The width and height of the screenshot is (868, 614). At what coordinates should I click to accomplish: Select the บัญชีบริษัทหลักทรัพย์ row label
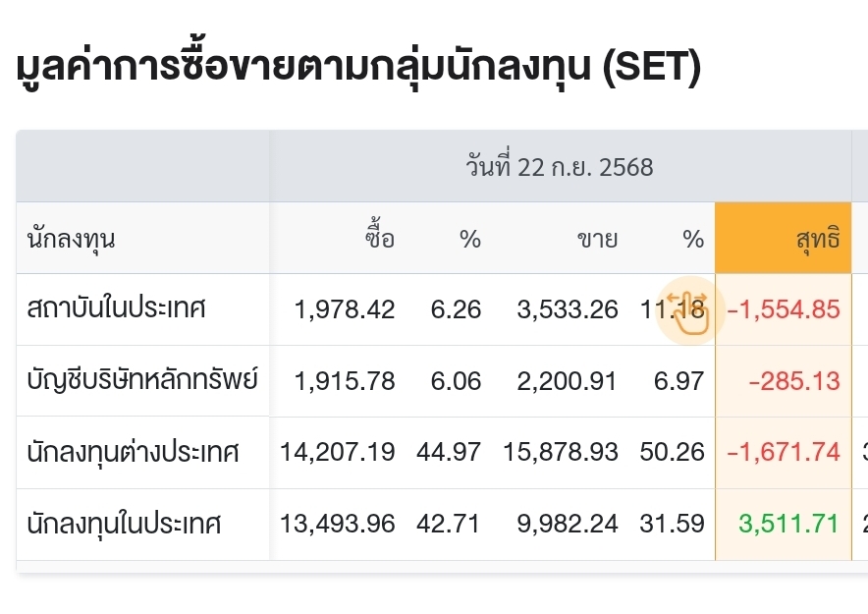click(x=142, y=379)
